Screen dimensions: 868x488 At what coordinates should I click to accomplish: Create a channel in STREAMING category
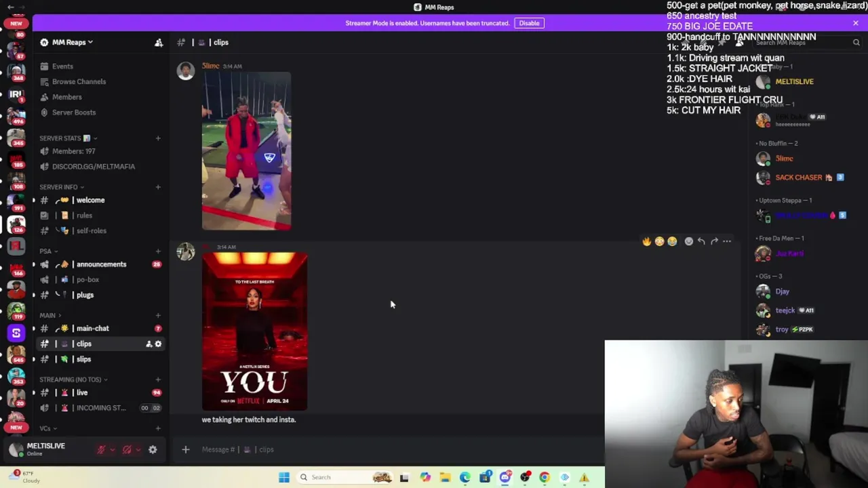tap(158, 380)
